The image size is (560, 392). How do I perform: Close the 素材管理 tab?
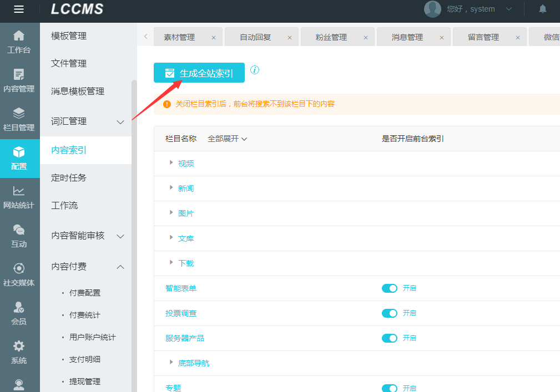(x=214, y=38)
